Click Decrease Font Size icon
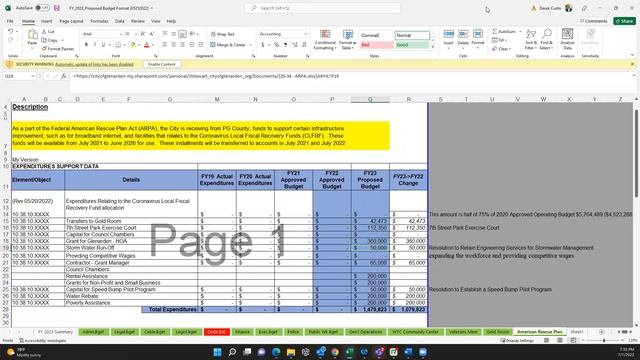Viewport: 640px width, 360px height. (x=152, y=34)
